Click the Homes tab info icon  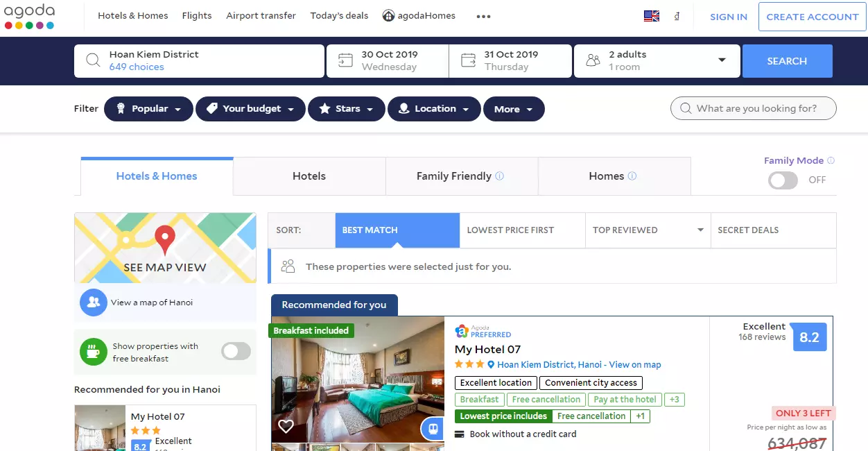pyautogui.click(x=632, y=176)
